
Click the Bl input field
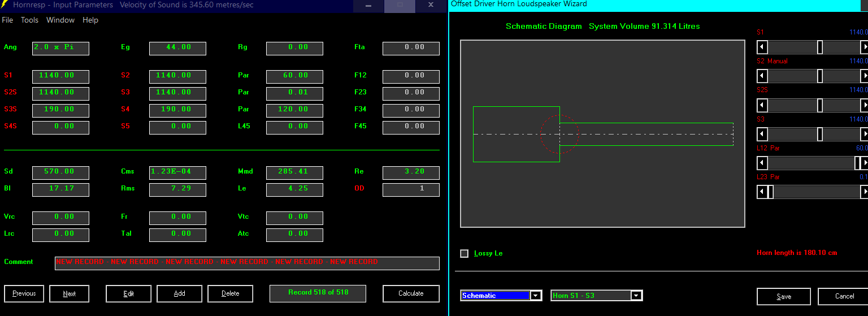click(x=60, y=189)
